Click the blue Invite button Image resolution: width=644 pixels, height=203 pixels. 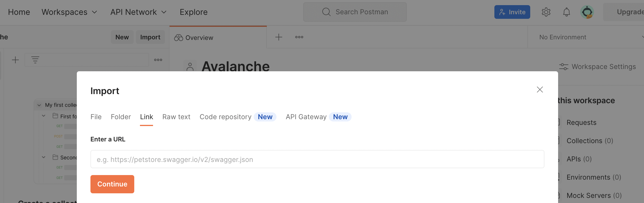click(x=512, y=12)
